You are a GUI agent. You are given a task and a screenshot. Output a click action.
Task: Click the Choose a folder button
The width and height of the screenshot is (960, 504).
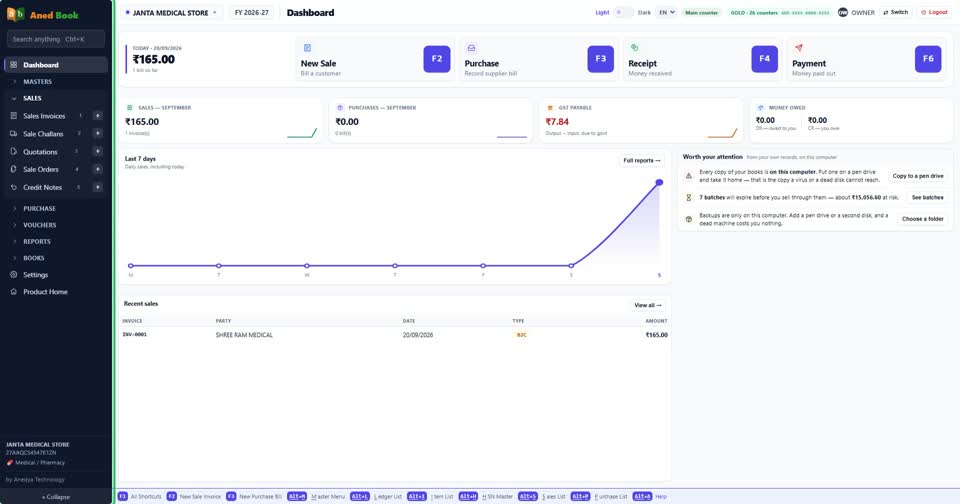(x=923, y=219)
